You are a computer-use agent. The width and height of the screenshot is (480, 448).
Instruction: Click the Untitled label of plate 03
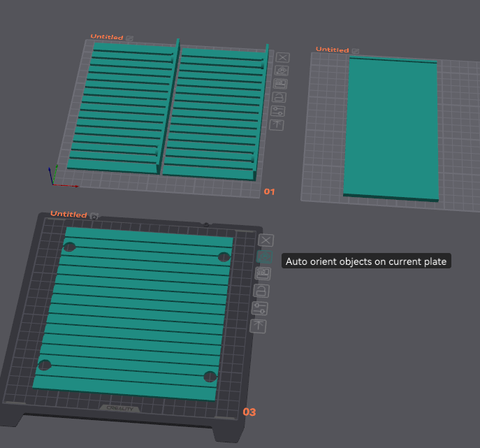(x=68, y=214)
